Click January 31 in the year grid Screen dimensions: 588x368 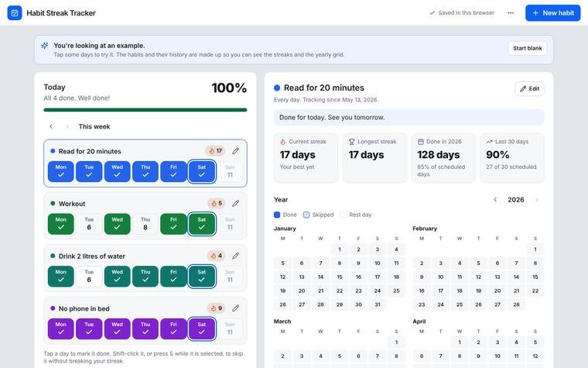378,304
